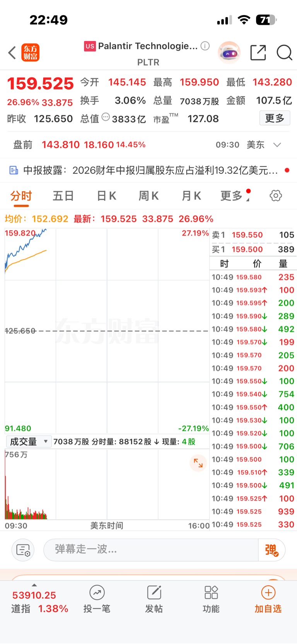Screen dimensions: 297x644
Task: Open the 功能 functions icon
Action: point(211,592)
